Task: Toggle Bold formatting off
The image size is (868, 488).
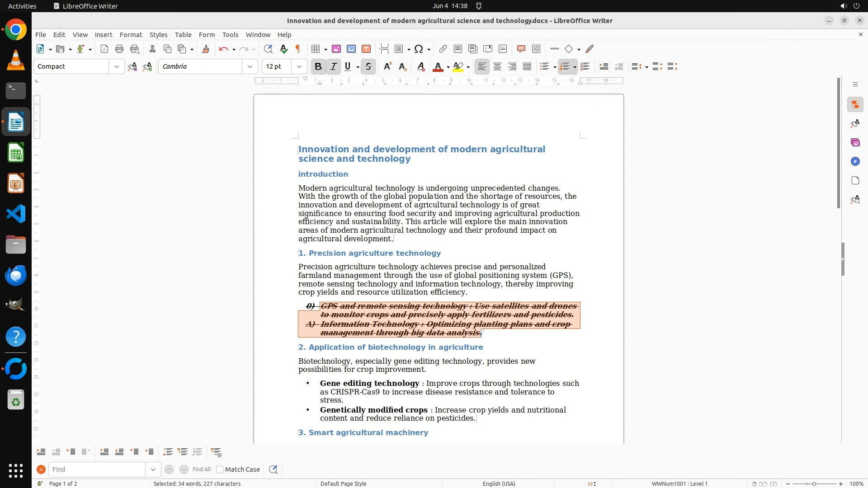Action: pyautogui.click(x=318, y=66)
